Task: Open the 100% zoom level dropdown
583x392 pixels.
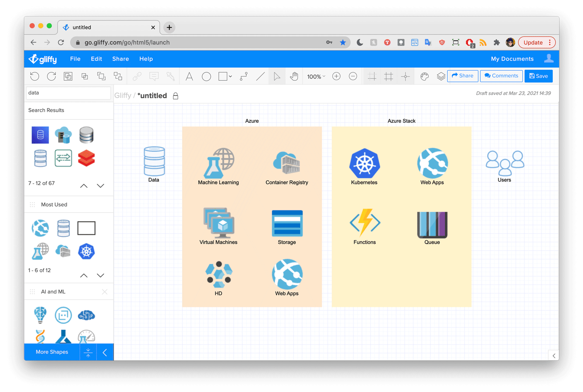Action: point(316,77)
